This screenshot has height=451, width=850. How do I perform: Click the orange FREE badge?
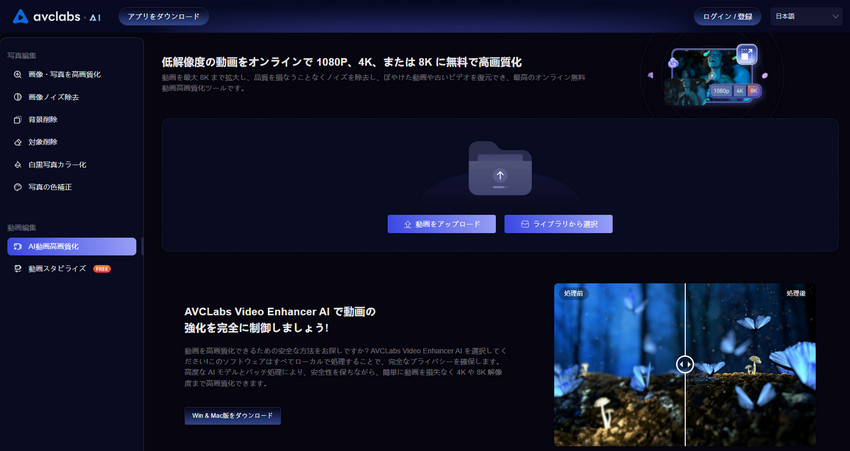click(102, 269)
